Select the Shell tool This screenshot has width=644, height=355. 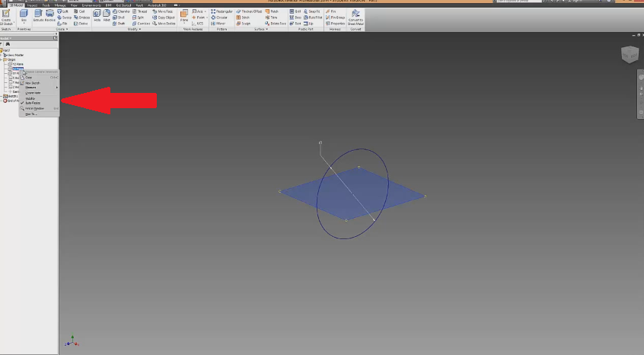(119, 18)
